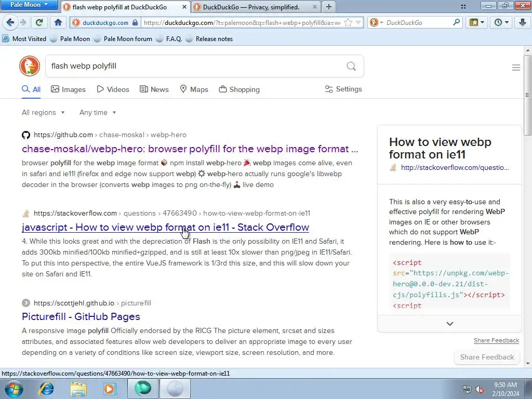This screenshot has height=399, width=532.
Task: Reload the current page
Action: point(39,22)
